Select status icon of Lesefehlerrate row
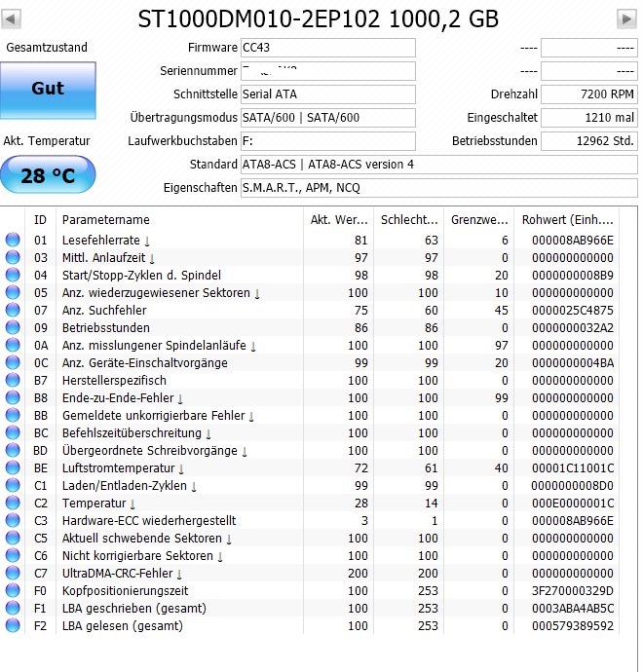This screenshot has height=672, width=643. (13, 240)
